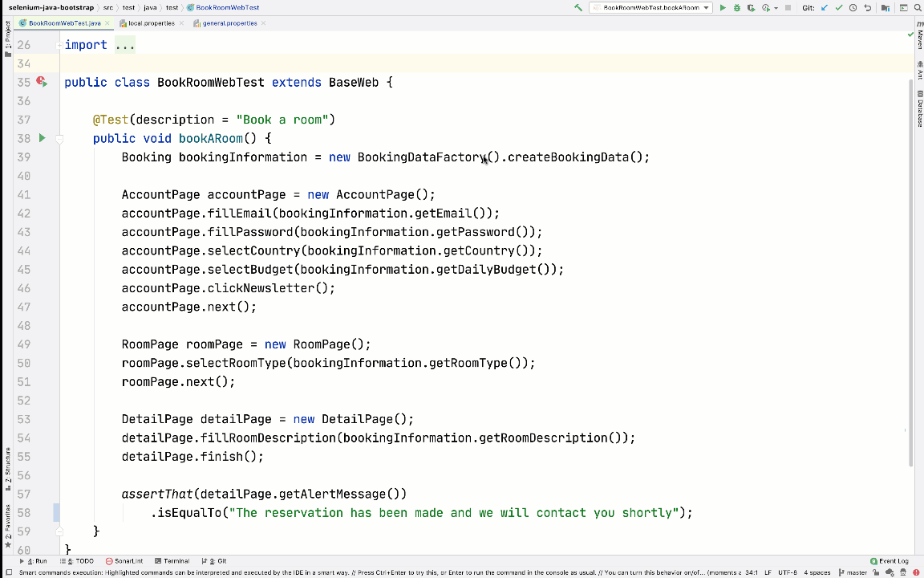The image size is (924, 578).
Task: Switch to general.properties tab
Action: point(229,23)
